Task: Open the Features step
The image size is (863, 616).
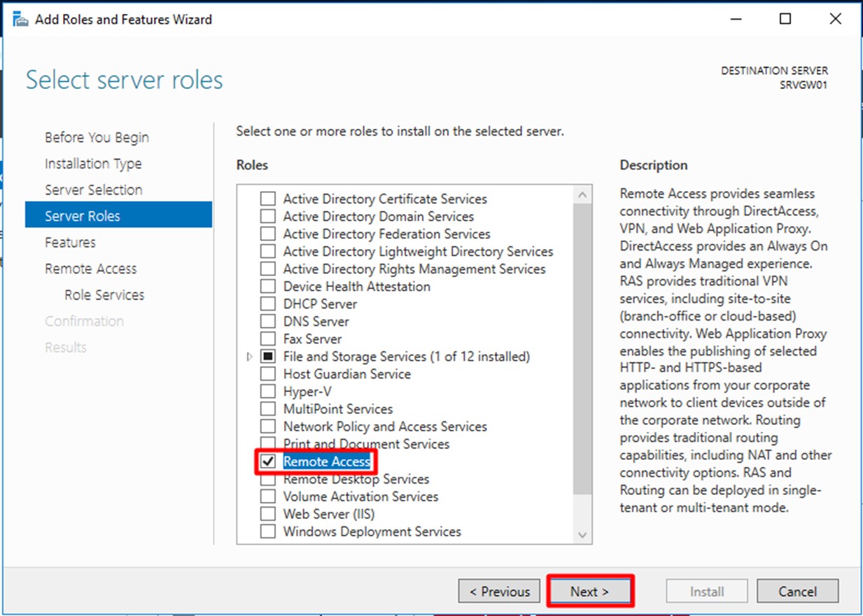Action: 70,242
